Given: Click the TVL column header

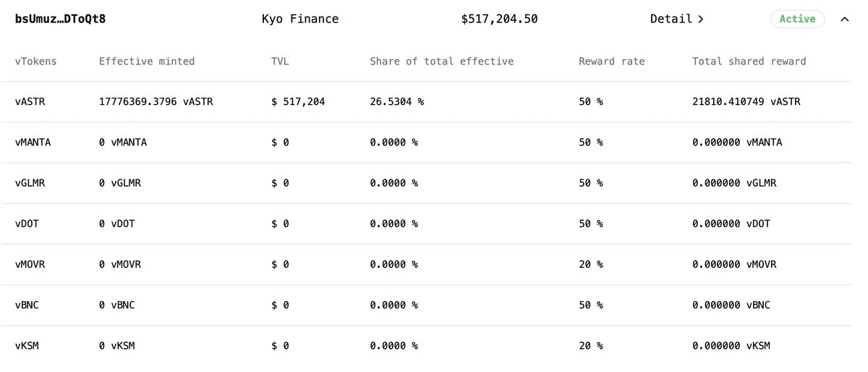Looking at the screenshot, I should pos(280,62).
